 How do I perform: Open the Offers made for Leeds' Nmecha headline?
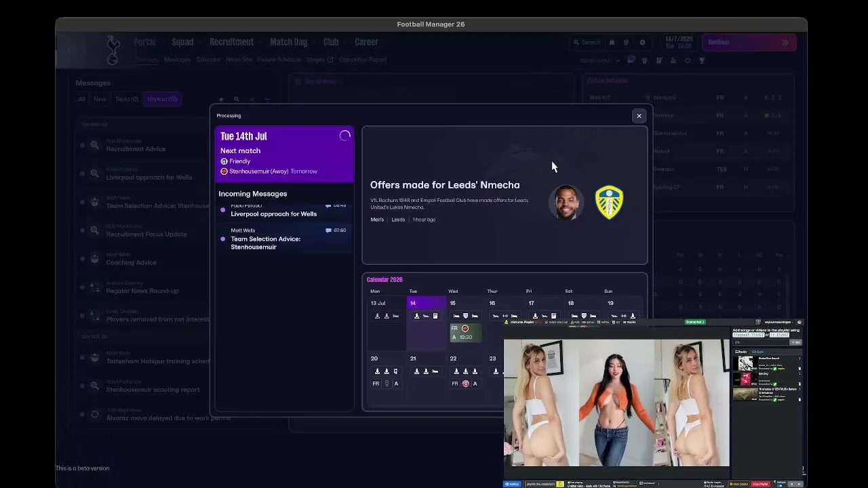pos(445,185)
